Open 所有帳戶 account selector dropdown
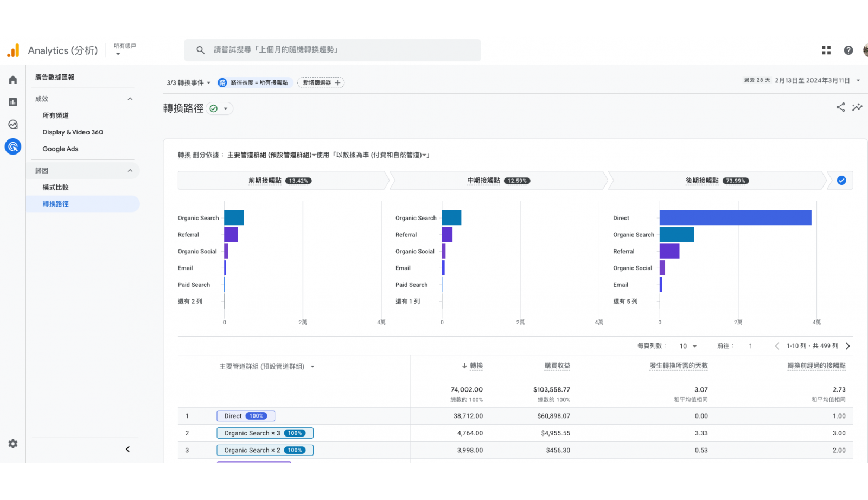Image resolution: width=868 pixels, height=500 pixels. point(125,49)
